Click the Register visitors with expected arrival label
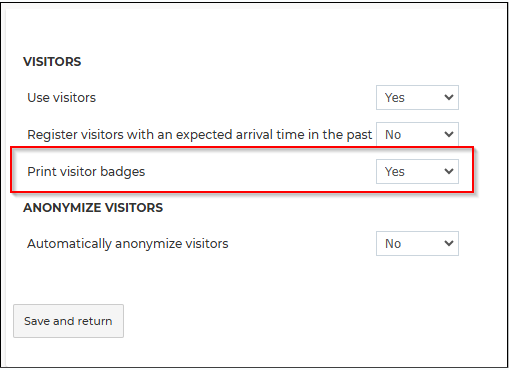 [199, 135]
